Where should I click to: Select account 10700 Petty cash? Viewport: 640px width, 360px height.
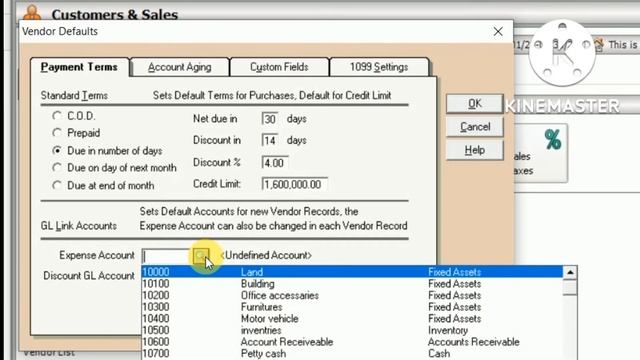[352, 353]
